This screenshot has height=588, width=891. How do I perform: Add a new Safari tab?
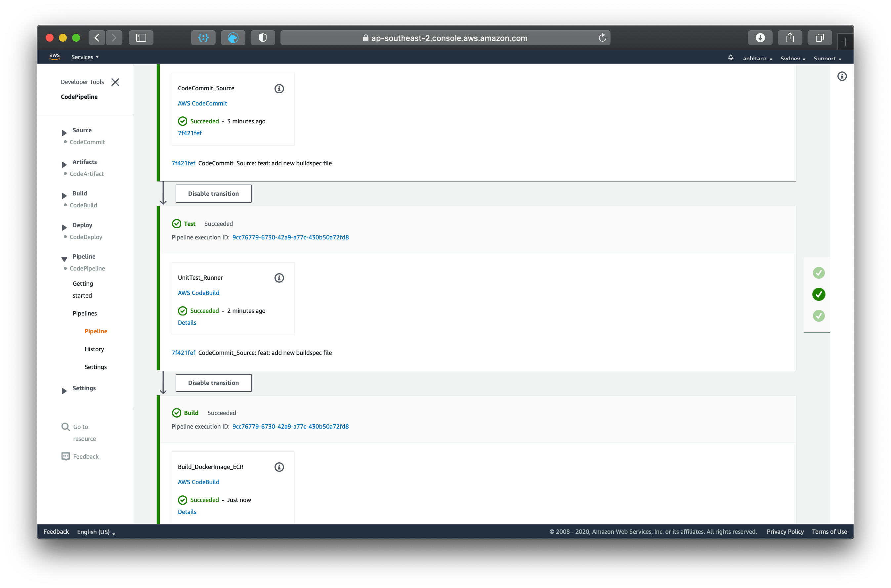(845, 42)
